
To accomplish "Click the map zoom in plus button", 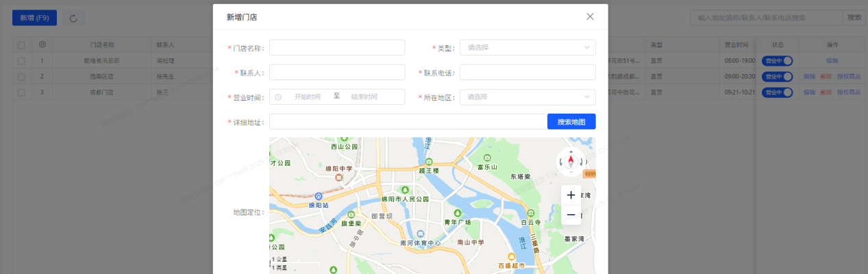I will pos(571,195).
